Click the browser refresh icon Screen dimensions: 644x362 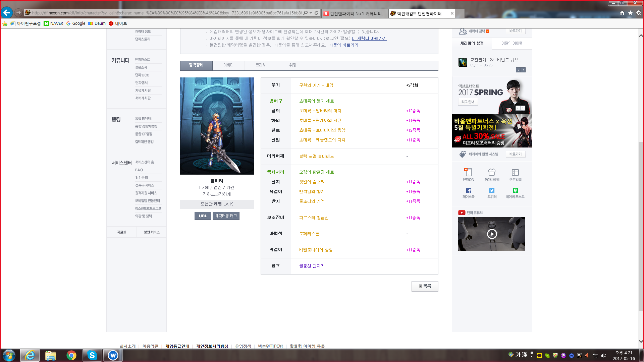316,13
